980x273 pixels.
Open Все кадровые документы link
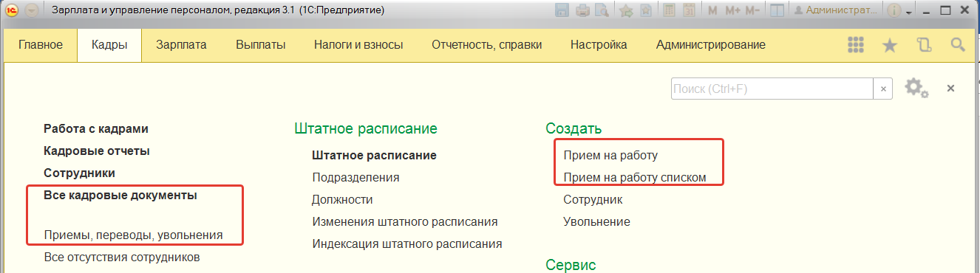click(120, 196)
